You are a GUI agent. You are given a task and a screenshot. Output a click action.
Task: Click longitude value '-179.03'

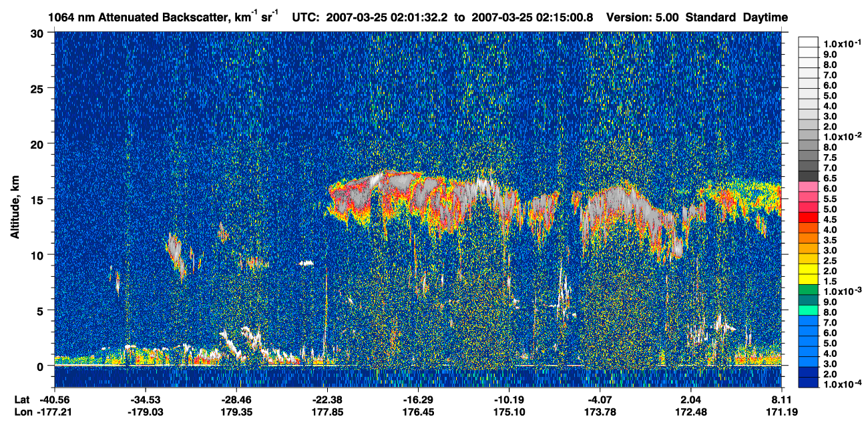coord(145,412)
